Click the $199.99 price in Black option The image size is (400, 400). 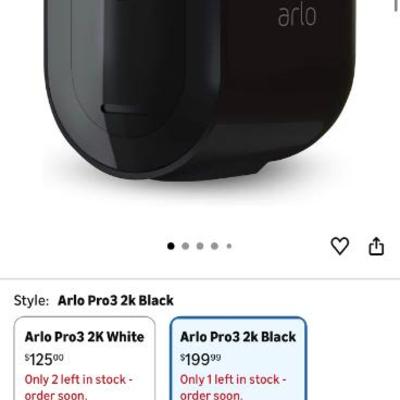pyautogui.click(x=200, y=359)
